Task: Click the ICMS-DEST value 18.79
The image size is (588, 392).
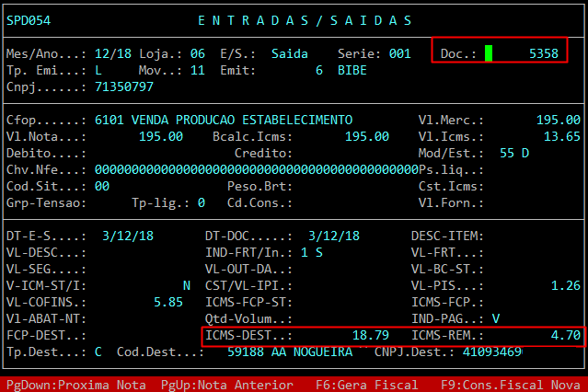Action: pyautogui.click(x=371, y=336)
